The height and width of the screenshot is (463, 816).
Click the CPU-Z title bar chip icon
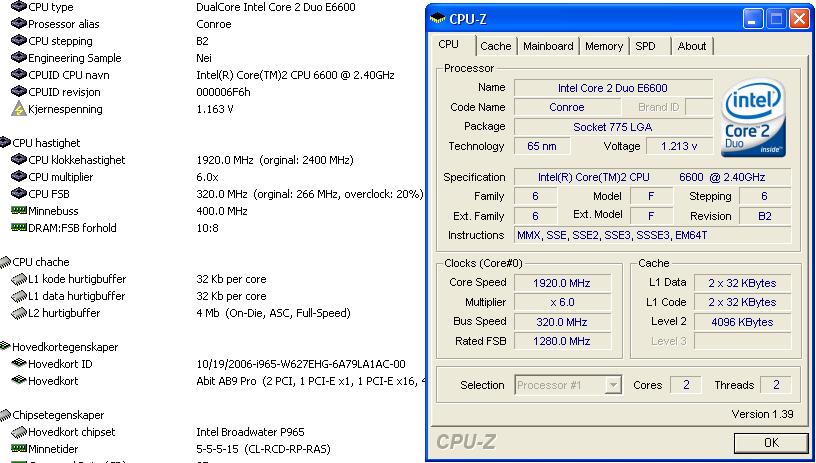point(437,19)
